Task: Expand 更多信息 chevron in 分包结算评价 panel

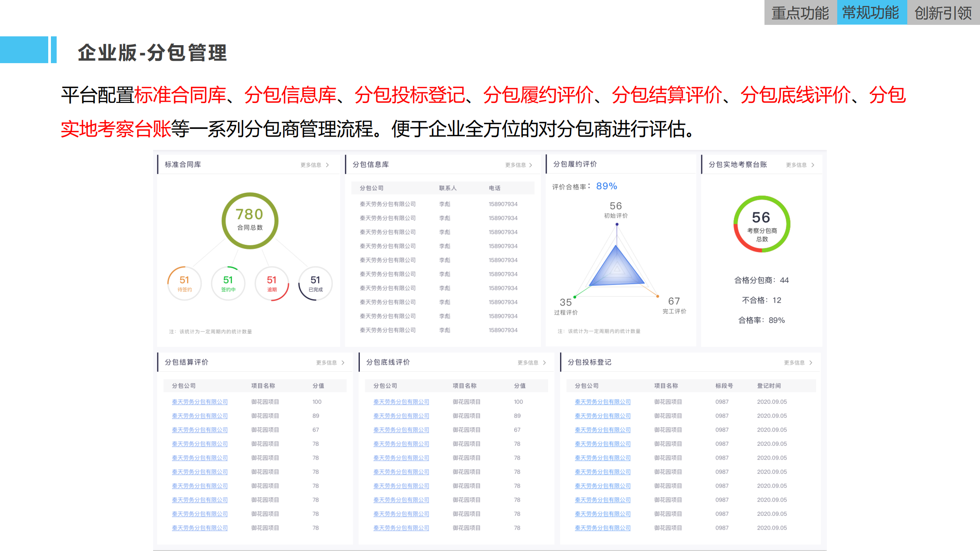Action: [343, 363]
